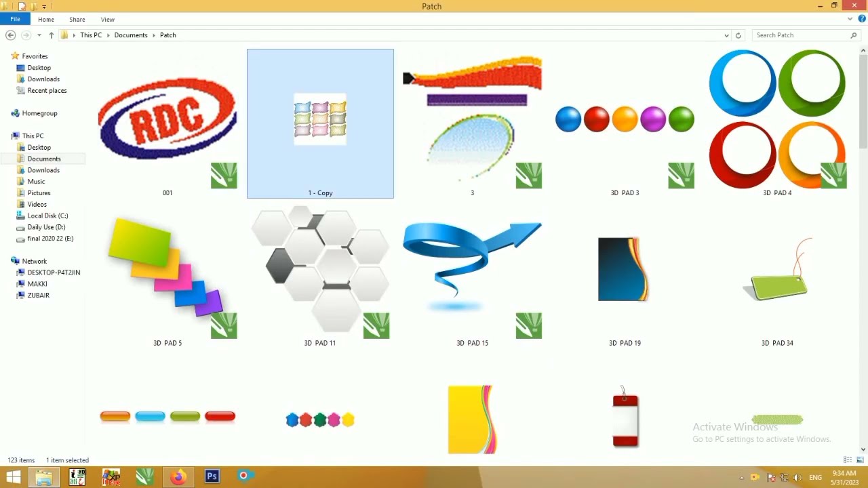
Task: Click the Forward navigation arrow
Action: (26, 35)
